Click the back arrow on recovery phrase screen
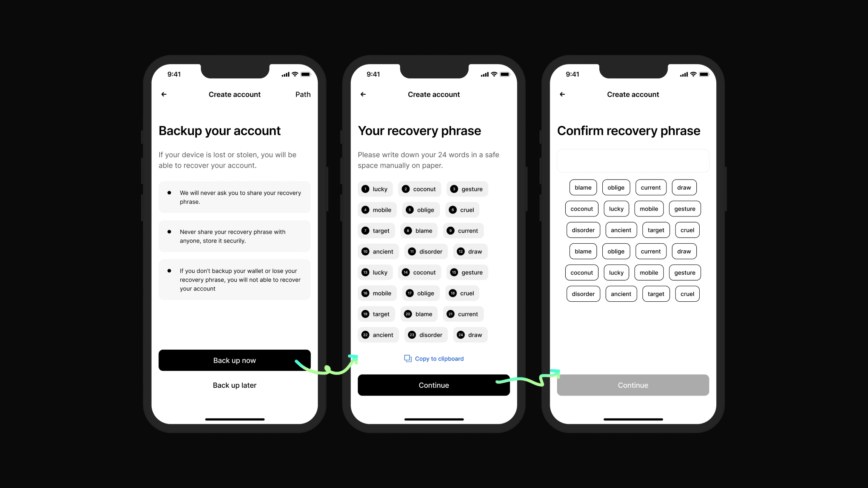This screenshot has height=488, width=868. click(364, 94)
